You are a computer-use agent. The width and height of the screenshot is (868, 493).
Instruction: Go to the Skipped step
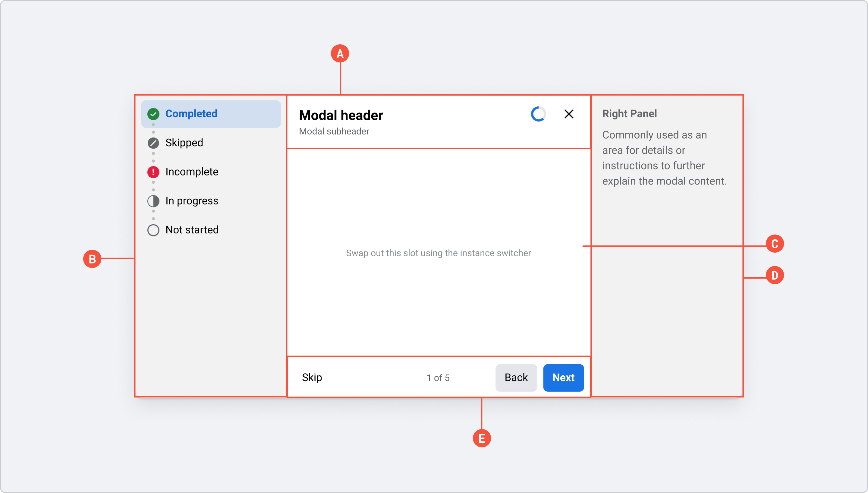click(x=184, y=143)
